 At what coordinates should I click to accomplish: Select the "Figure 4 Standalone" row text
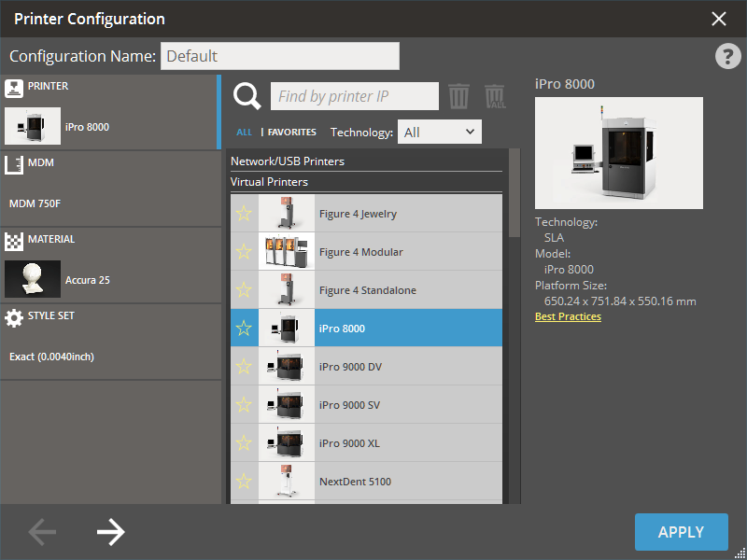[x=368, y=290]
